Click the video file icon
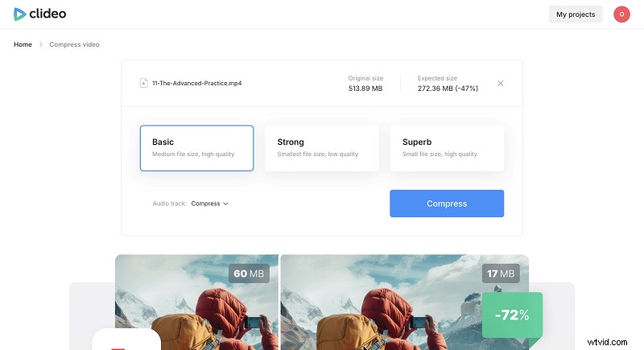The image size is (644, 350). click(x=143, y=83)
